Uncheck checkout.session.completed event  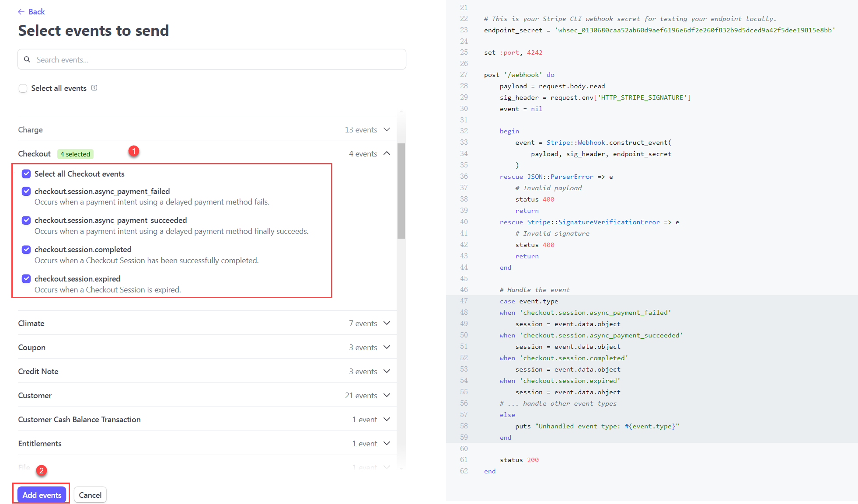[26, 250]
